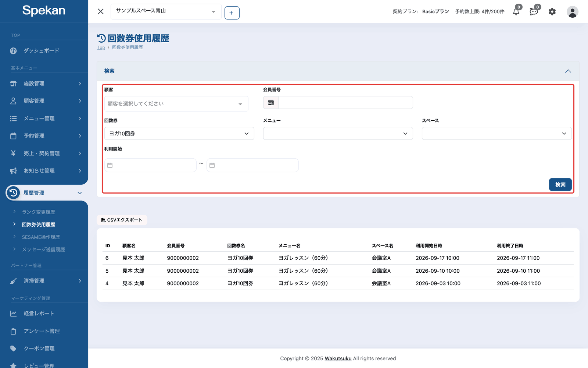The height and width of the screenshot is (368, 588).
Task: Select the 2026-09-17 10:00 start time cell
Action: click(437, 258)
